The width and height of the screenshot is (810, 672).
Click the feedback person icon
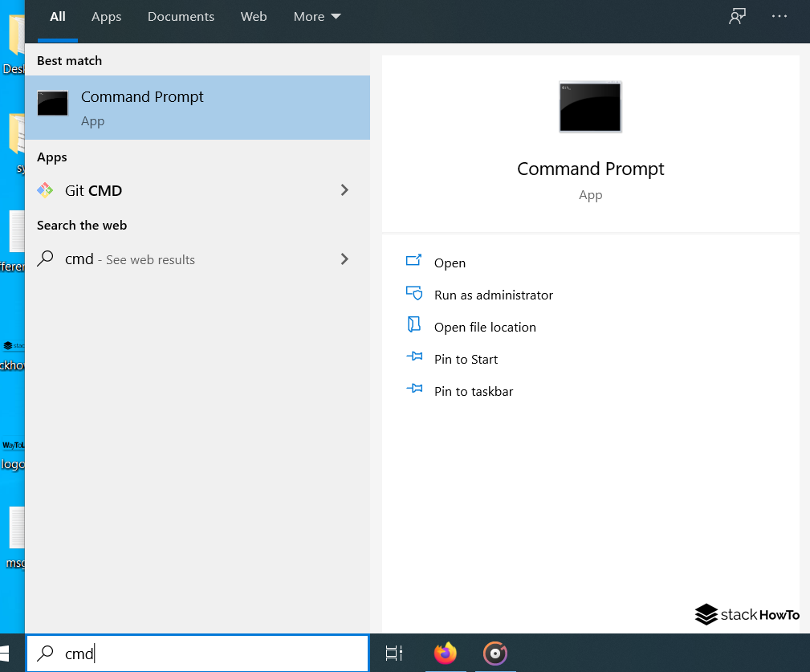pos(737,16)
